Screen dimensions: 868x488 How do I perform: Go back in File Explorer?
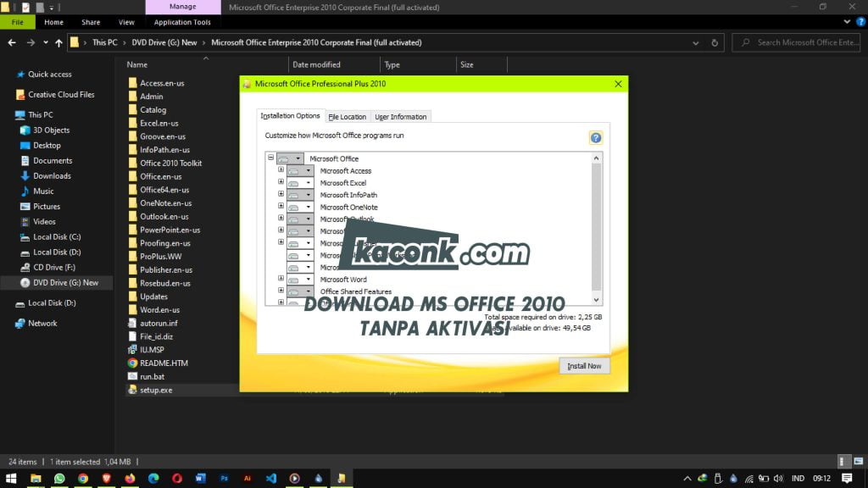(x=12, y=42)
